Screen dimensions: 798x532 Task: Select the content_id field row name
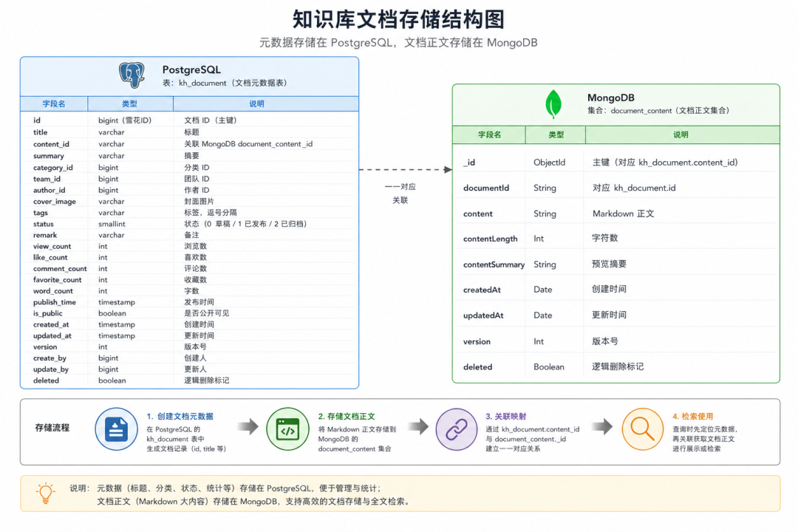click(51, 144)
